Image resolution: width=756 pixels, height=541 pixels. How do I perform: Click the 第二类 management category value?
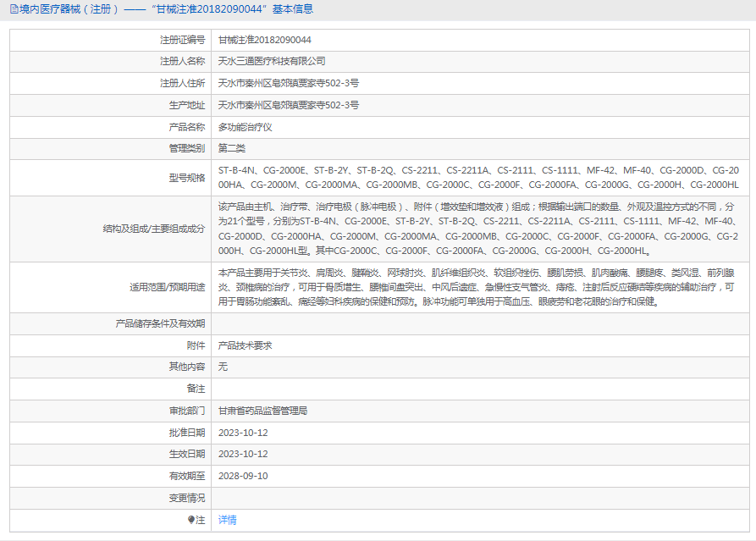click(x=231, y=148)
